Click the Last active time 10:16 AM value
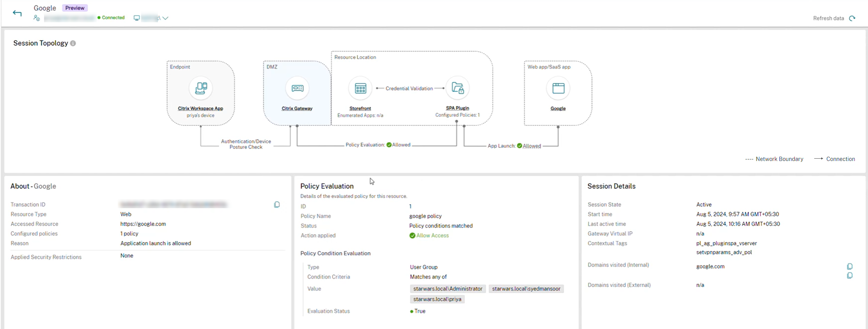Viewport: 868px width, 329px height. point(738,224)
